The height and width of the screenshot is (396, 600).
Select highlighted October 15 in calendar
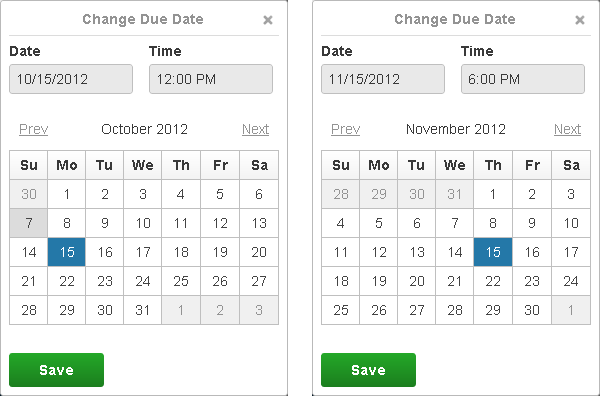pyautogui.click(x=67, y=252)
